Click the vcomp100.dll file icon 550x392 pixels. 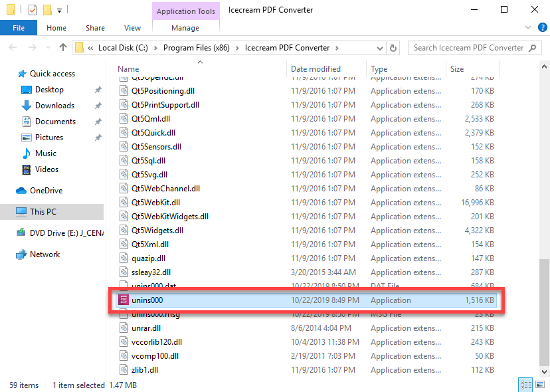pyautogui.click(x=124, y=356)
